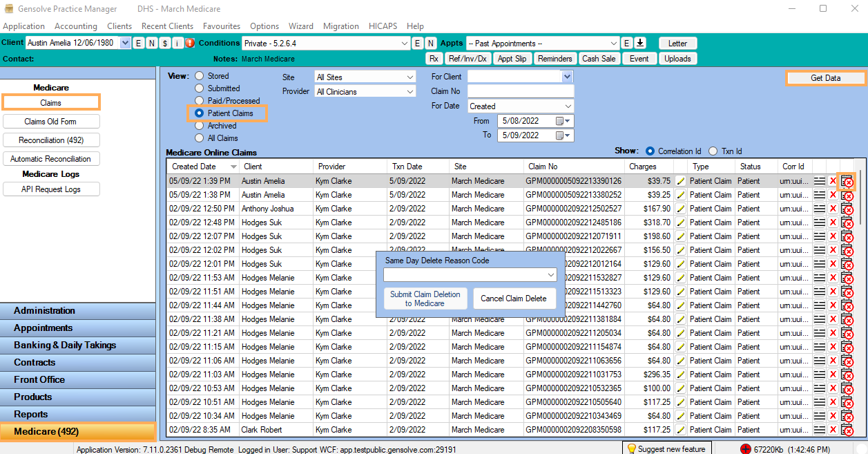
Task: Expand the Provider dropdown All Clinicians
Action: (x=410, y=92)
